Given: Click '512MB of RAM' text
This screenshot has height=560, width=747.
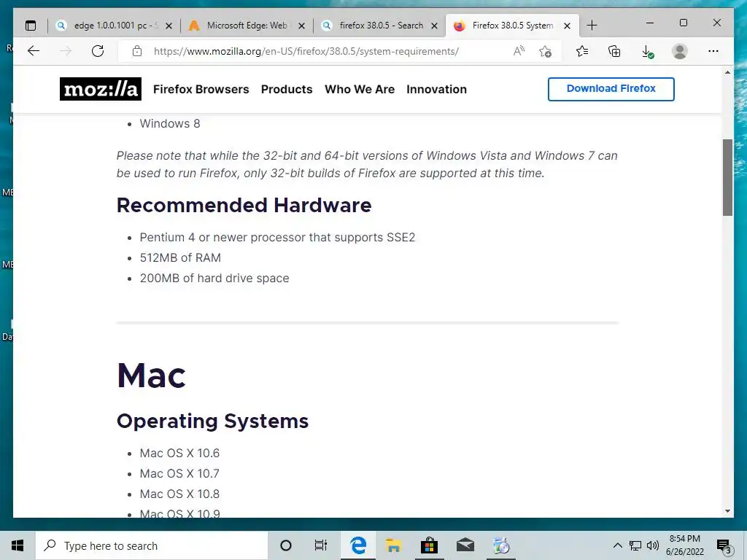Looking at the screenshot, I should coord(180,257).
